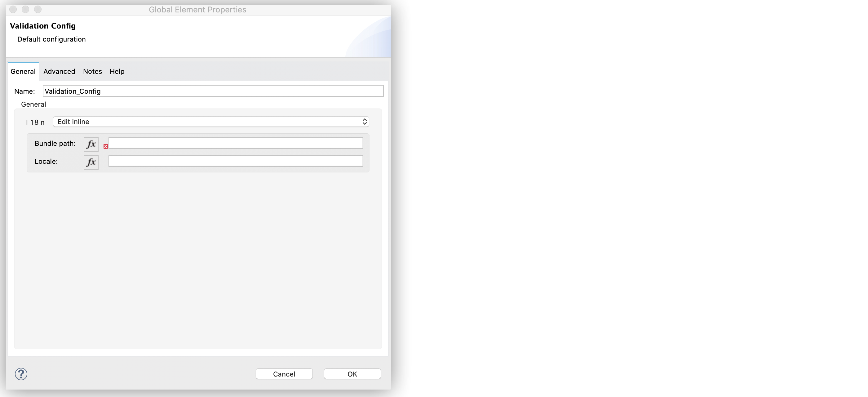Screen dimensions: 868x397
Task: Click the Cancel button to dismiss
Action: [x=284, y=374]
